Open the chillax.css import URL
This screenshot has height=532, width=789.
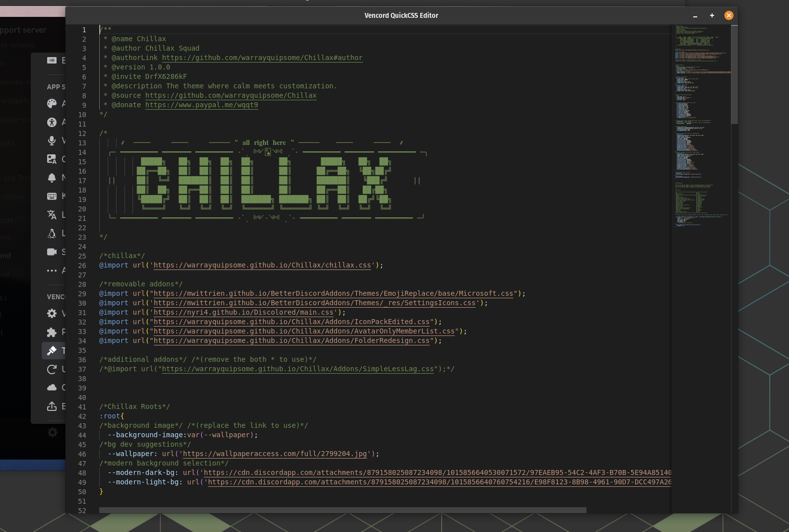[262, 265]
